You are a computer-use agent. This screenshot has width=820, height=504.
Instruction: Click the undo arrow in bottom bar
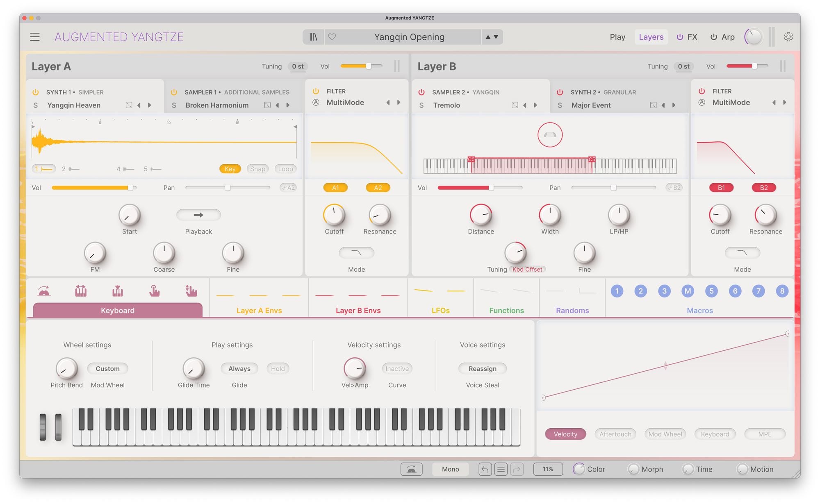(485, 469)
